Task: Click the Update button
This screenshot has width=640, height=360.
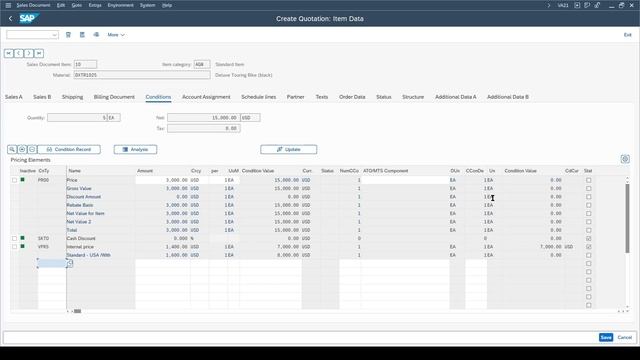Action: (x=289, y=149)
